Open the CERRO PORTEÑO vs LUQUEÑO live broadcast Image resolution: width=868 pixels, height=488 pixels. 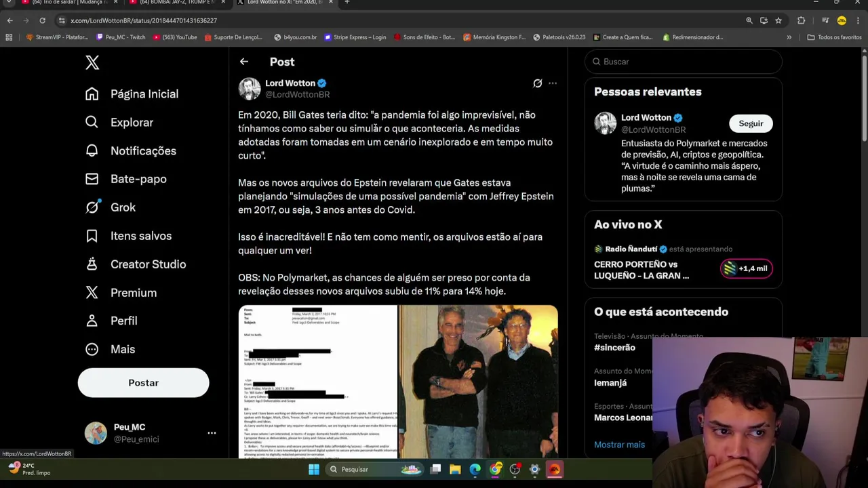click(642, 270)
